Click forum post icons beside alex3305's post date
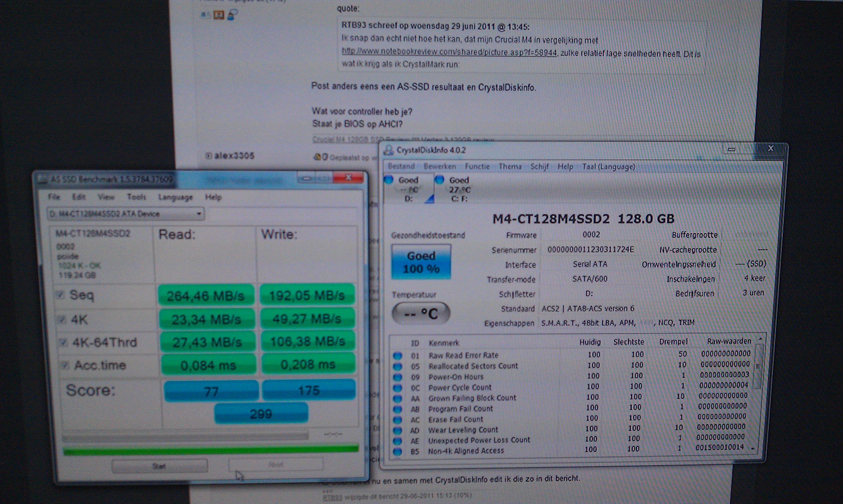Viewport: 843px width, 504px height. coord(320,157)
